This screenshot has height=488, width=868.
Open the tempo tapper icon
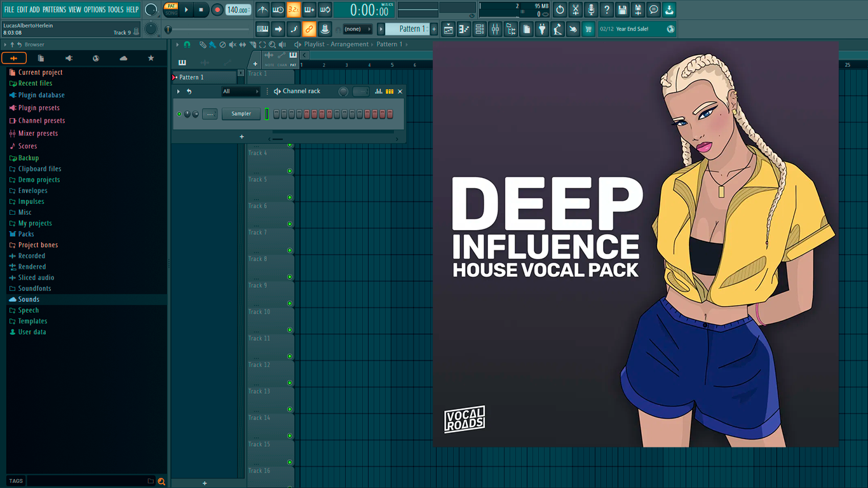tap(557, 29)
